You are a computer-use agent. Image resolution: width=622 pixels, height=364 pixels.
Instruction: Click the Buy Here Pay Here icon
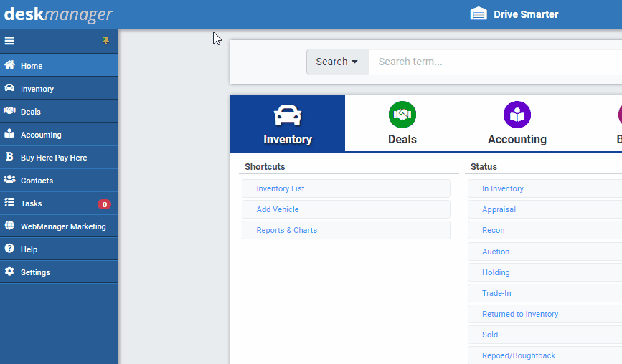coord(9,157)
